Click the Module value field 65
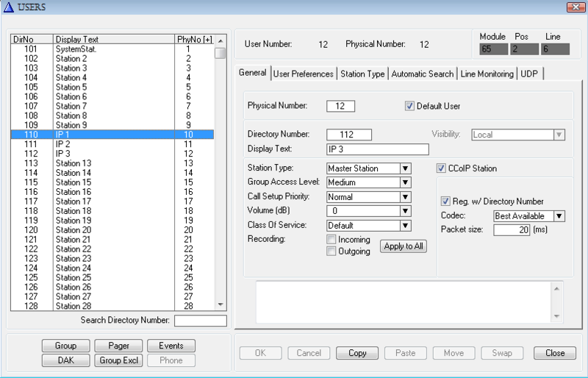The image size is (588, 378). (493, 49)
